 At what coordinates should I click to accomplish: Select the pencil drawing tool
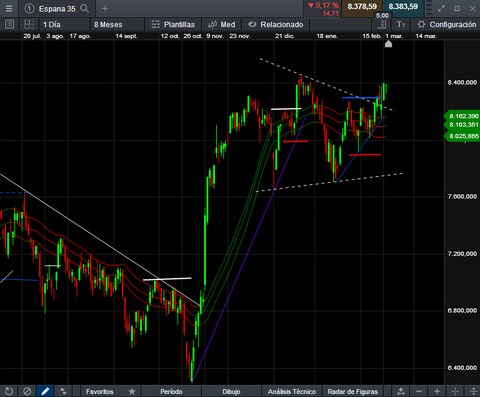click(x=45, y=391)
